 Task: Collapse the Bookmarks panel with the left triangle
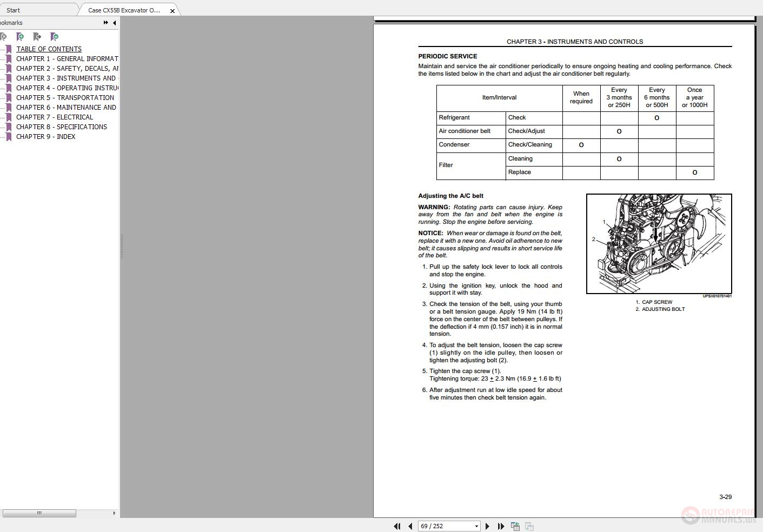(114, 23)
